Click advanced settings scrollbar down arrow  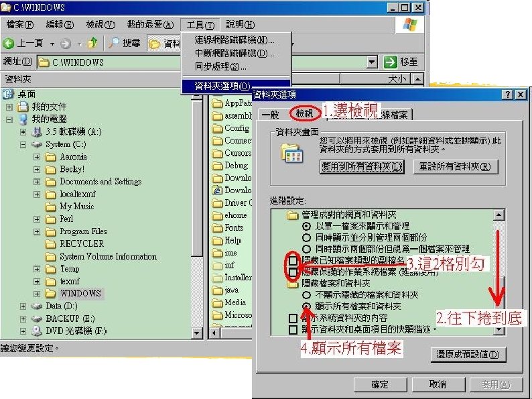pyautogui.click(x=498, y=330)
